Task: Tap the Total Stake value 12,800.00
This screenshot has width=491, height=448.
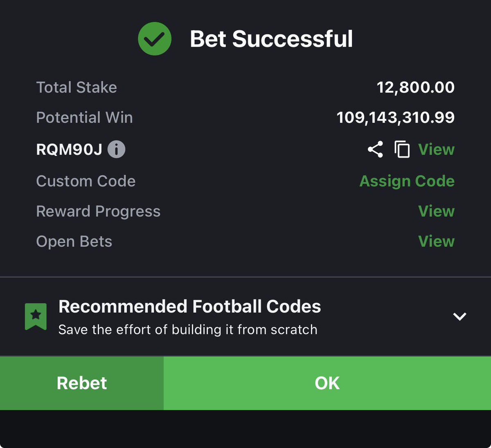Action: point(415,87)
